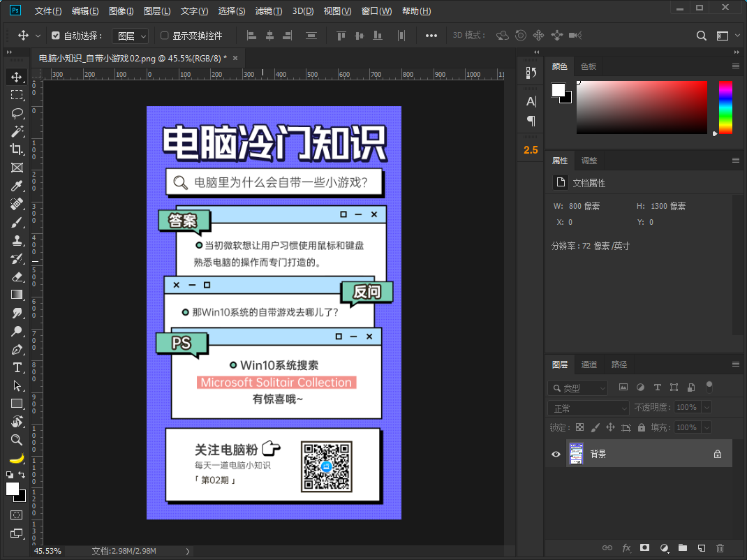
Task: Click the red color picker field
Action: click(x=642, y=107)
